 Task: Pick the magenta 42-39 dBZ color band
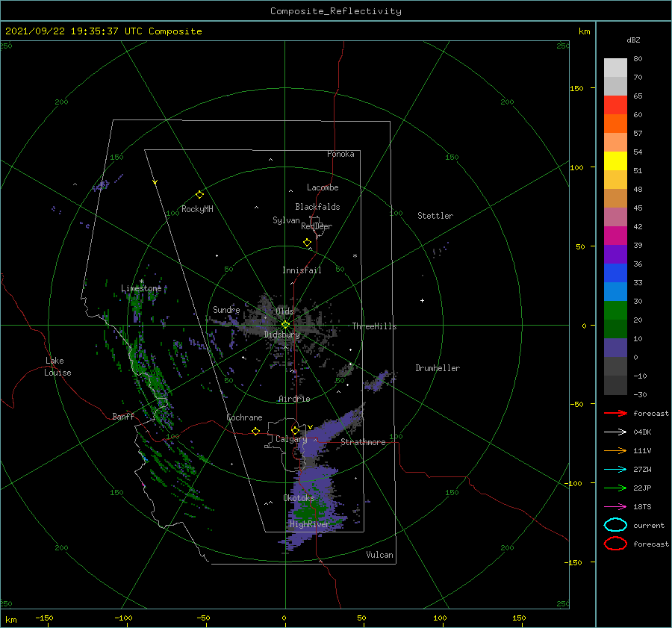point(615,236)
